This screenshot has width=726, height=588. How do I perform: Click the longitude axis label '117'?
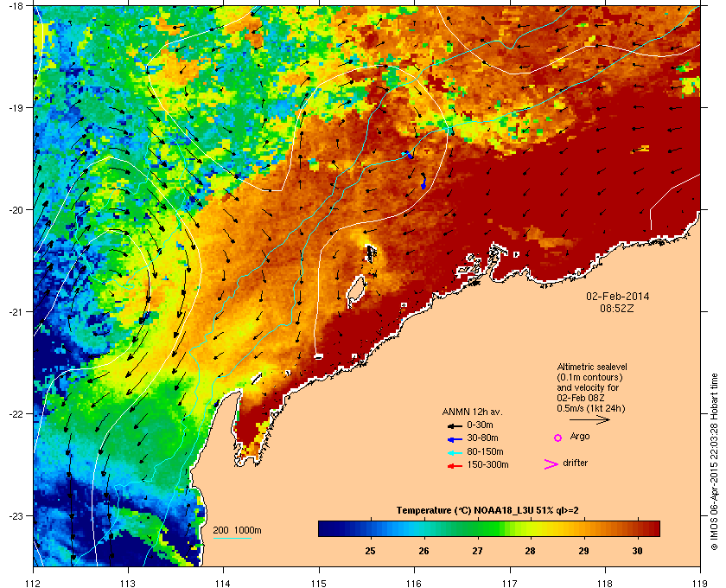(x=509, y=583)
